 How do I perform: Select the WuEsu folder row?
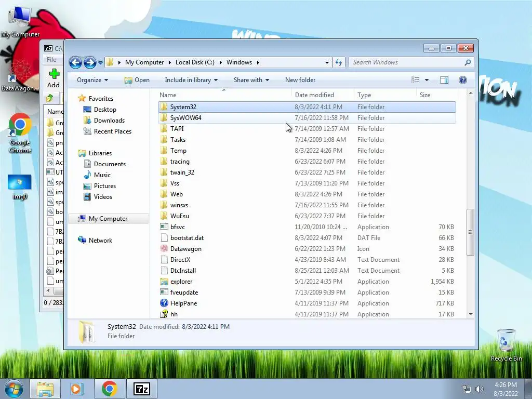[x=307, y=216]
